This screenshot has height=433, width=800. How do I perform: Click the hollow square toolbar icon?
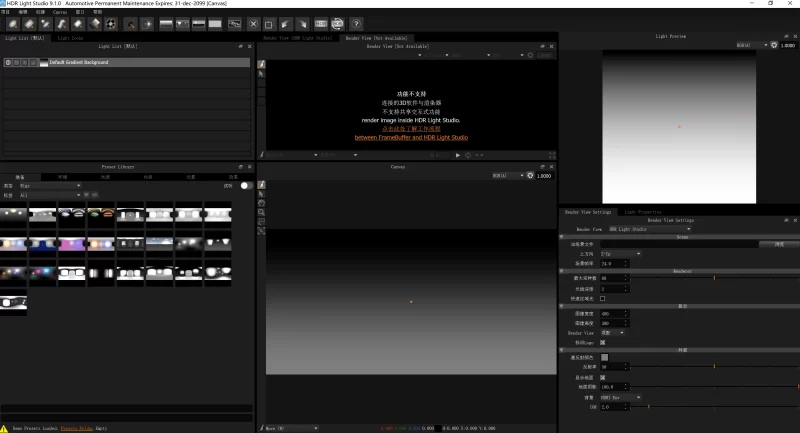point(269,23)
